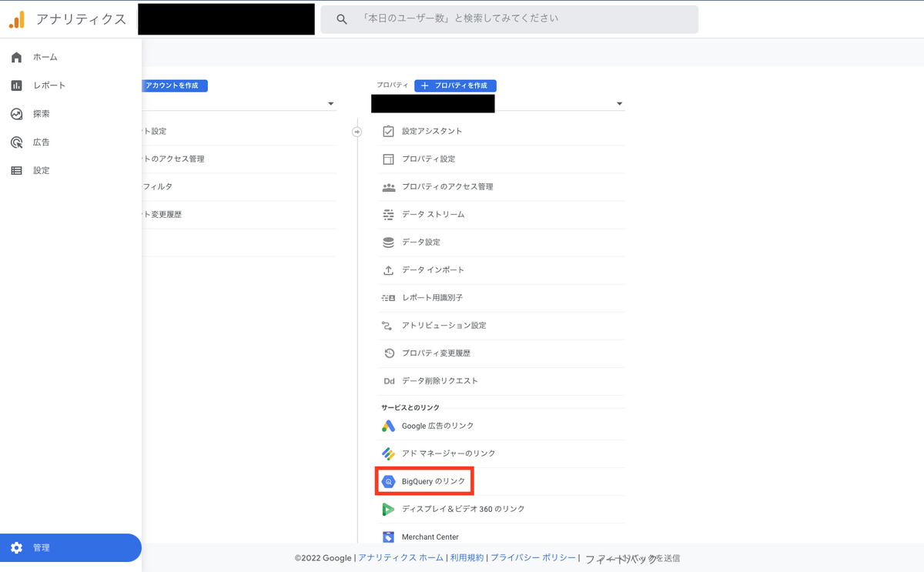Click the Data Import upload icon

point(388,270)
